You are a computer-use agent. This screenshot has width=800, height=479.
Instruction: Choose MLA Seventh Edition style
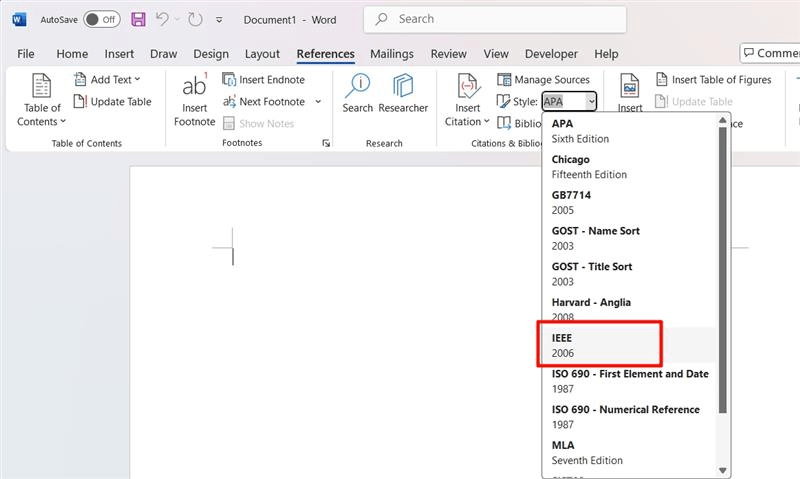pos(629,452)
